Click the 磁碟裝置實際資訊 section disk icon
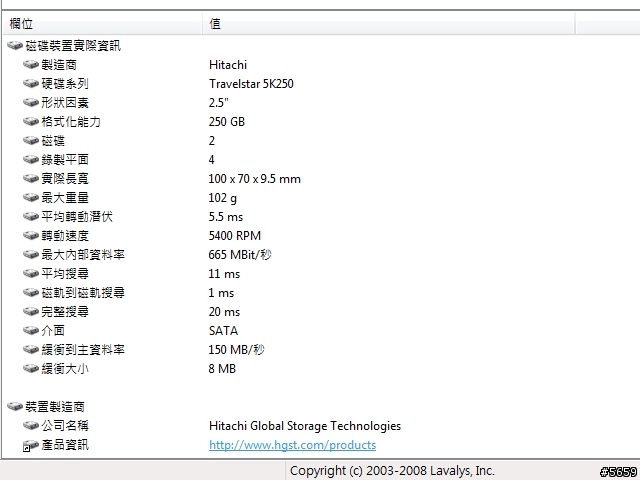Viewport: 640px width, 480px height. point(15,45)
